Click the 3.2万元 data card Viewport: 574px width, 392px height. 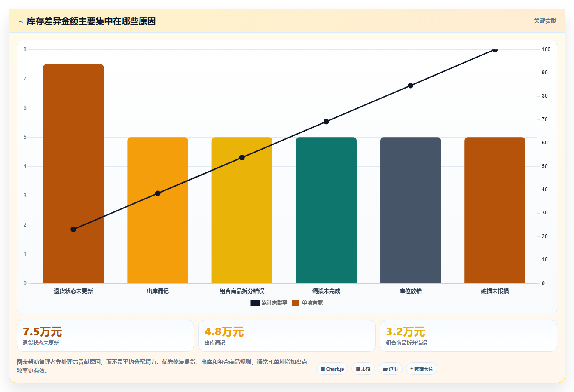(468, 336)
